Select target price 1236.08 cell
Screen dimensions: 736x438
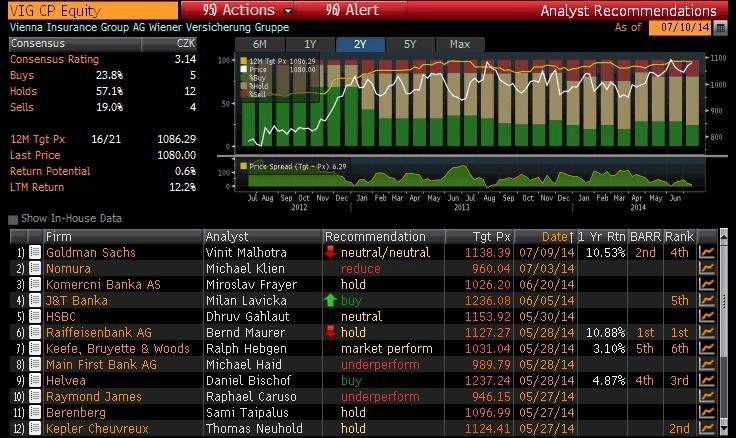[x=488, y=300]
